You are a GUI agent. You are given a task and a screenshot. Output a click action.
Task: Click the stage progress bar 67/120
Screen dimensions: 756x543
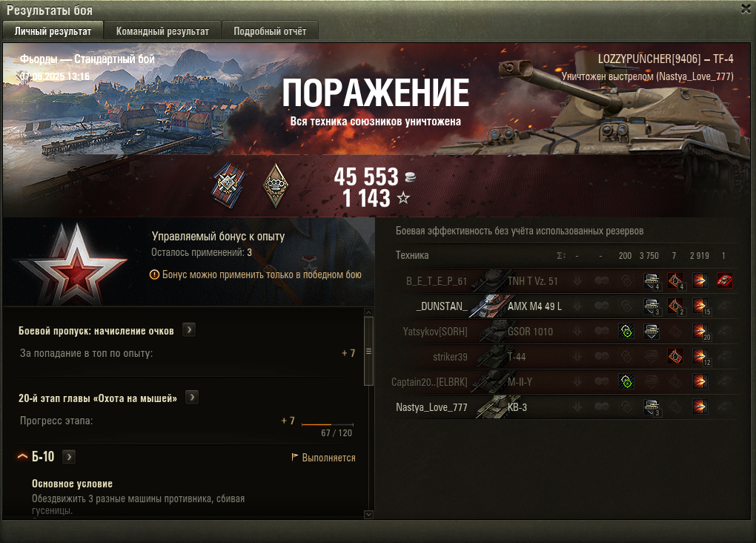pos(328,424)
